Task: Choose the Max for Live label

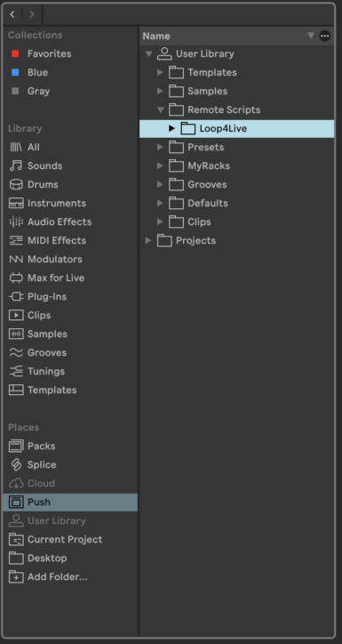Action: pyautogui.click(x=56, y=278)
